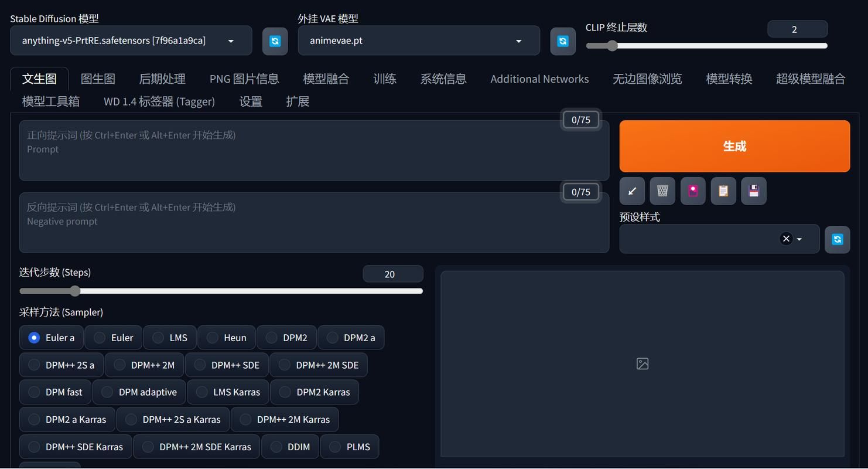Click the negative prompt text area
Image resolution: width=868 pixels, height=469 pixels.
tap(314, 223)
